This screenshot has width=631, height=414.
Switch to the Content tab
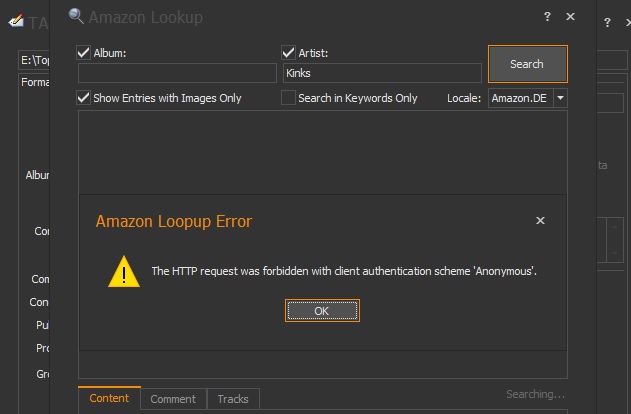coord(109,399)
